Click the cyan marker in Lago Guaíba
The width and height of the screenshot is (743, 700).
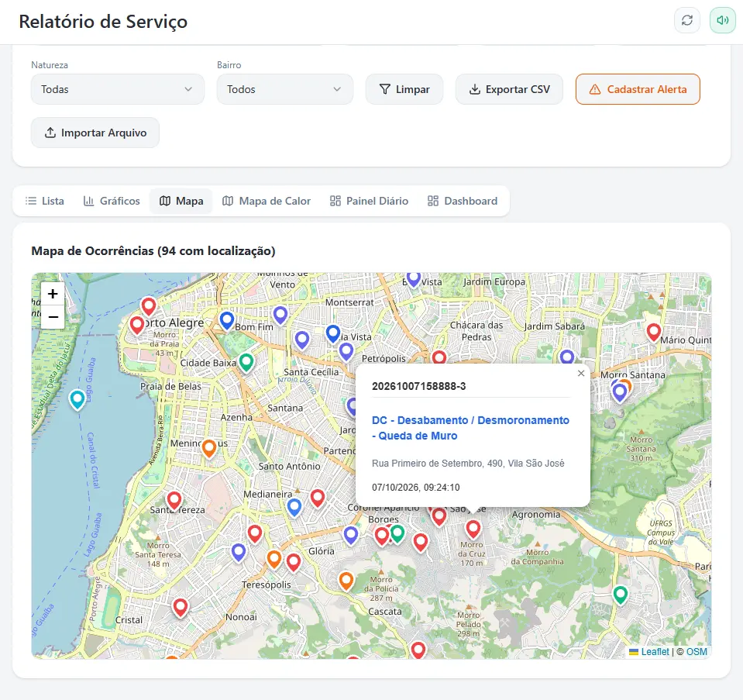(77, 400)
